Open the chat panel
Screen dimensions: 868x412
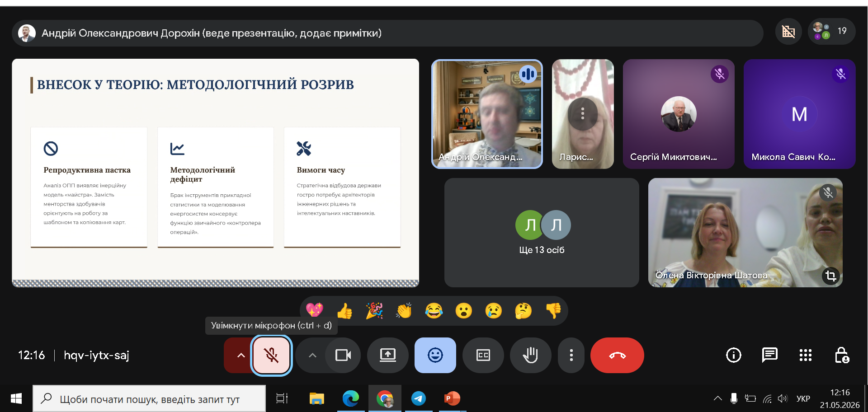[769, 356]
